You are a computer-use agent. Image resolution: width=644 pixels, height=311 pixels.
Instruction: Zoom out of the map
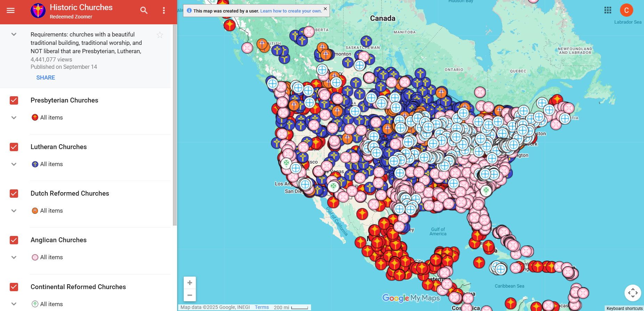click(x=190, y=295)
